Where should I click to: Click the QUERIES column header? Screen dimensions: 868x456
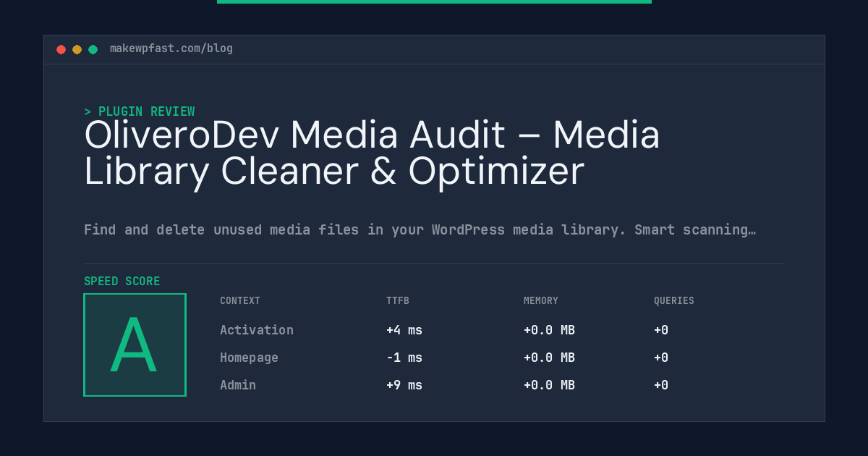click(x=674, y=300)
